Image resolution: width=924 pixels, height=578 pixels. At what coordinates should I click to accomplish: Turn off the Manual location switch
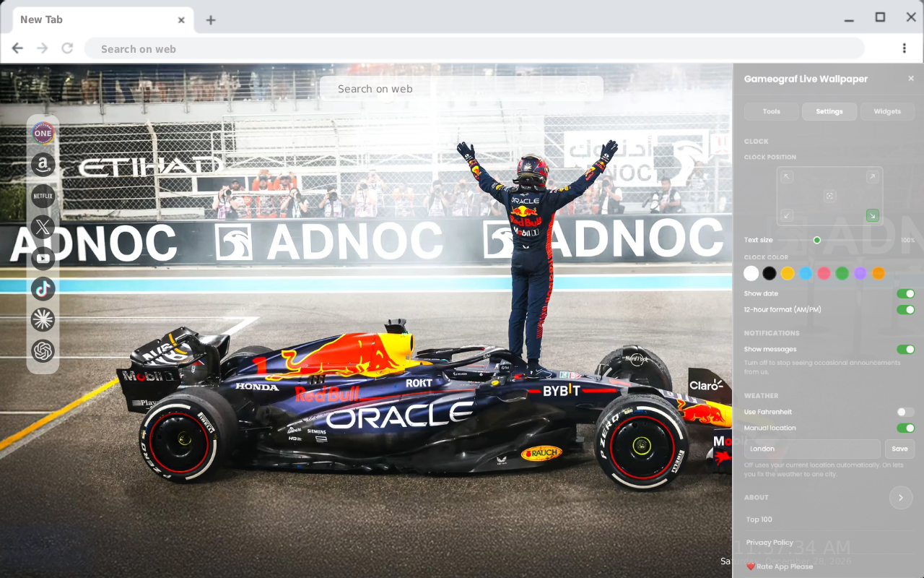click(x=905, y=428)
